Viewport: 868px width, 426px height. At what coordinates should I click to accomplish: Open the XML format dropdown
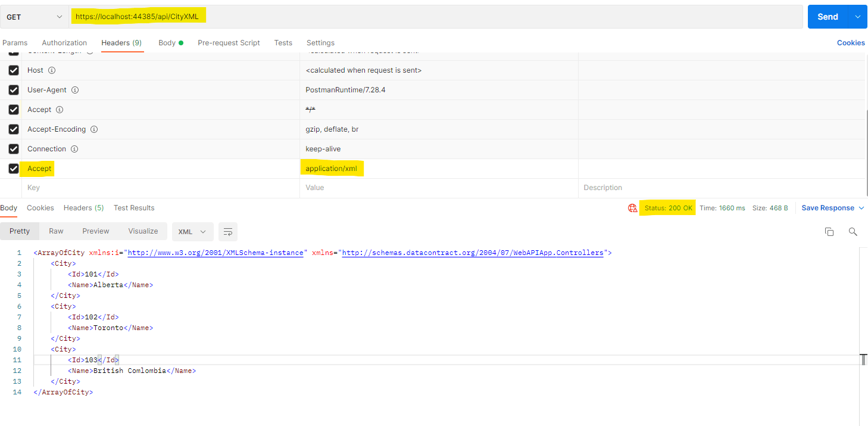pyautogui.click(x=192, y=231)
